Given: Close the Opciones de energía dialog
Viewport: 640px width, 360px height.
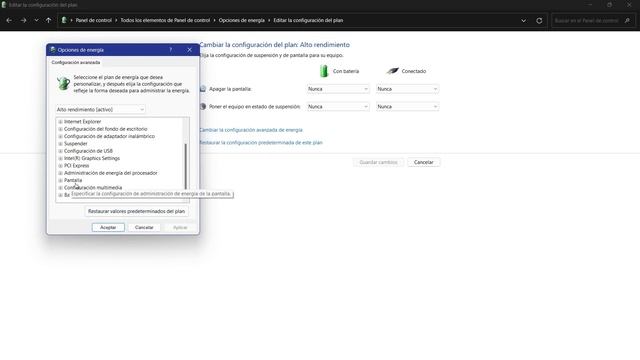Looking at the screenshot, I should pos(189,50).
